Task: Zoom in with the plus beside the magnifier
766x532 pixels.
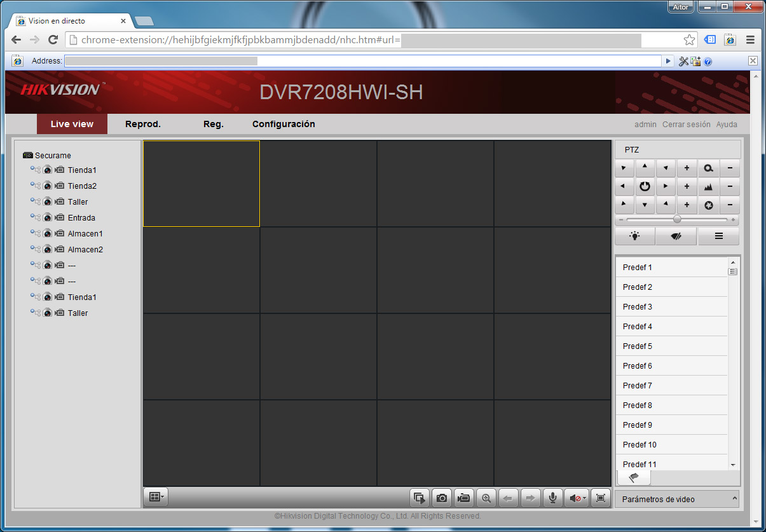Action: pyautogui.click(x=687, y=168)
